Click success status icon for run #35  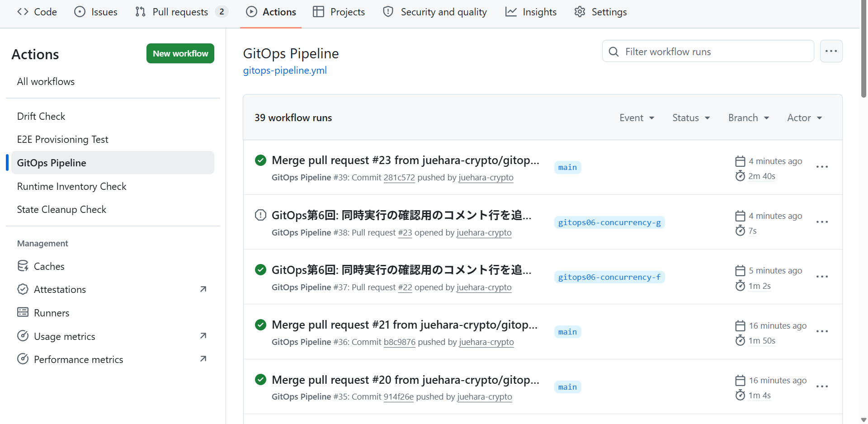260,380
